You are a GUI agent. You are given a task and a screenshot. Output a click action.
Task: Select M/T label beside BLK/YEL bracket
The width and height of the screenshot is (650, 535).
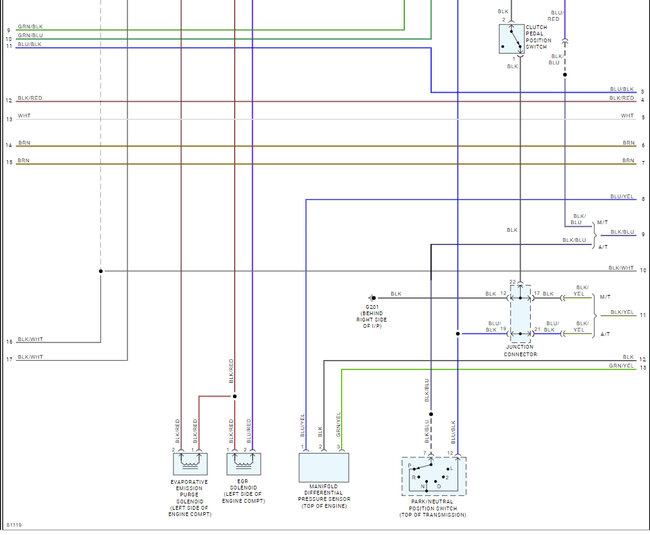(605, 297)
